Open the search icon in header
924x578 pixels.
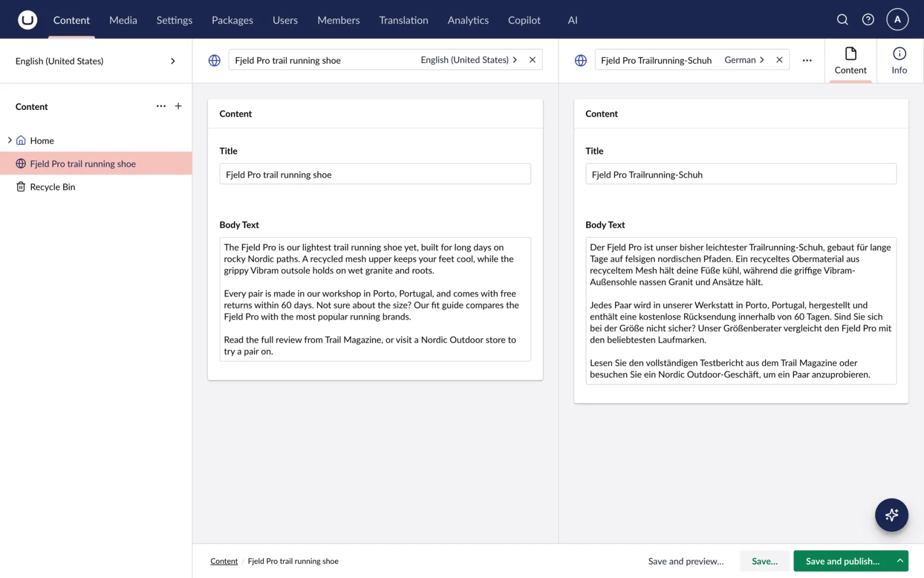pos(843,20)
